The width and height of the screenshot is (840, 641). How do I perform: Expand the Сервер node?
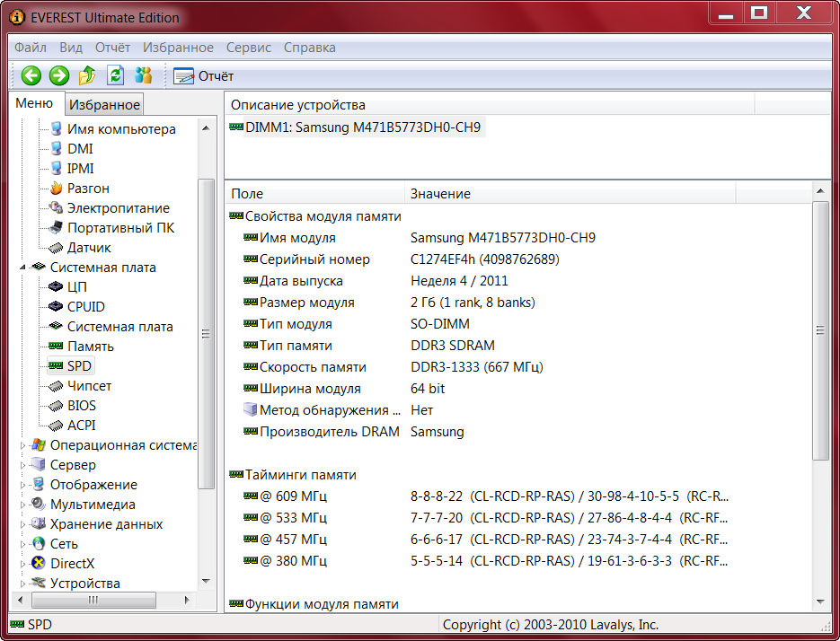pos(22,465)
